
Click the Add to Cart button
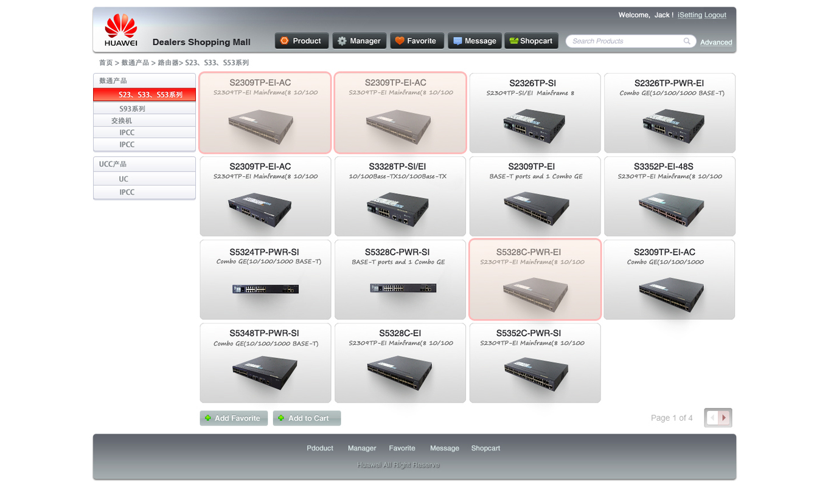[x=307, y=418]
